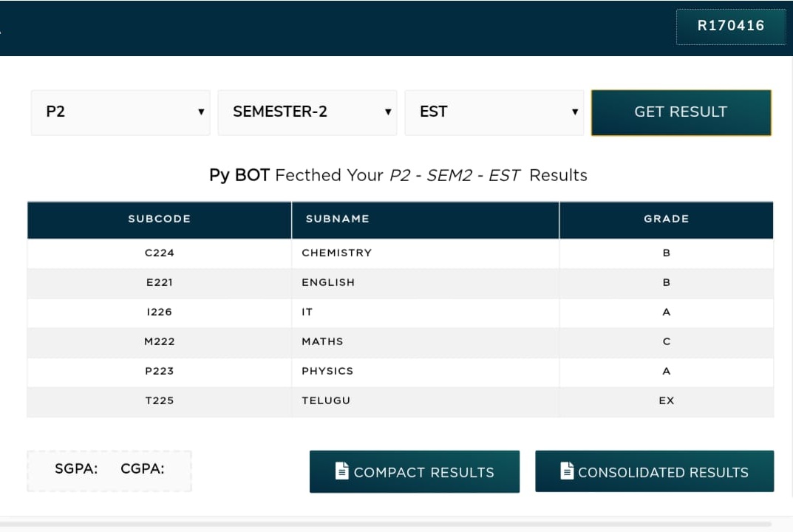Click the document icon on Compact Results
793x532 pixels.
[342, 471]
